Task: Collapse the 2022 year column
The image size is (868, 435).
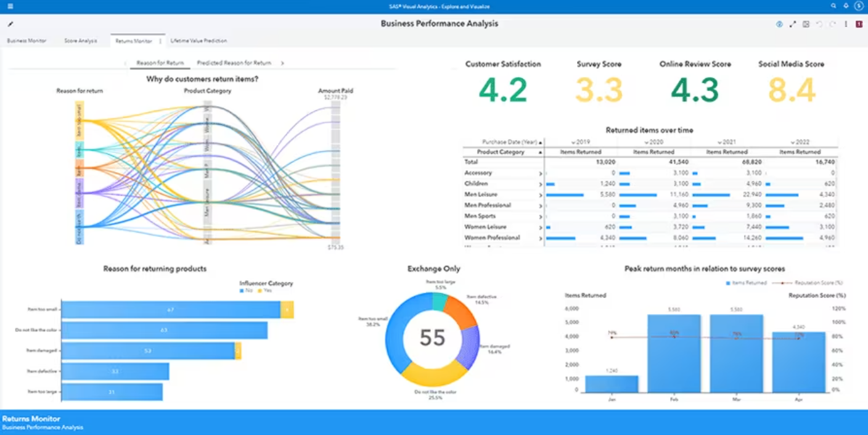Action: click(x=793, y=142)
